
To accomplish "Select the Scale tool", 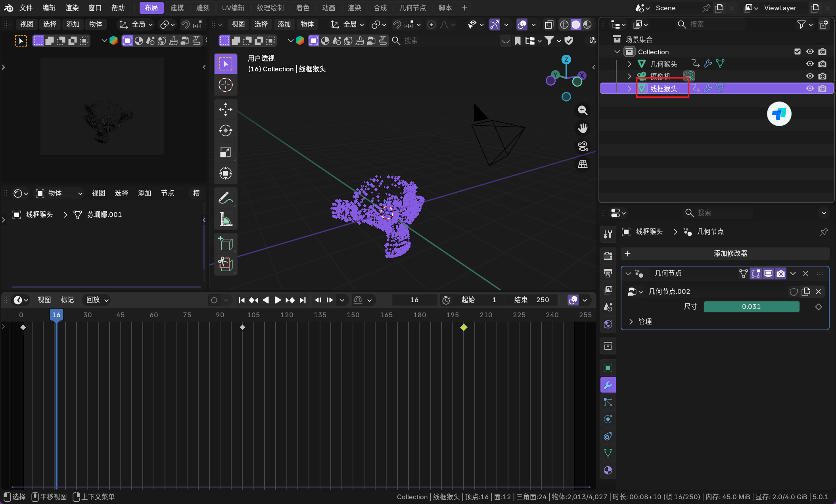I will click(x=225, y=152).
